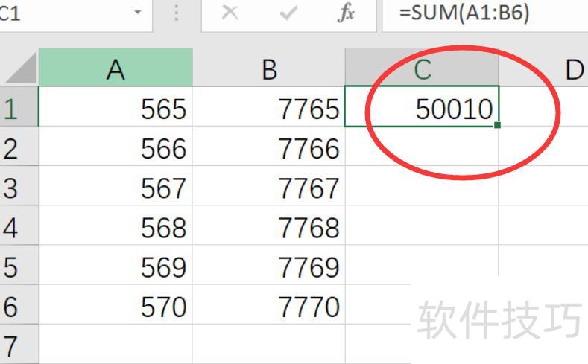
Task: Select row 3 header
Action: point(19,186)
